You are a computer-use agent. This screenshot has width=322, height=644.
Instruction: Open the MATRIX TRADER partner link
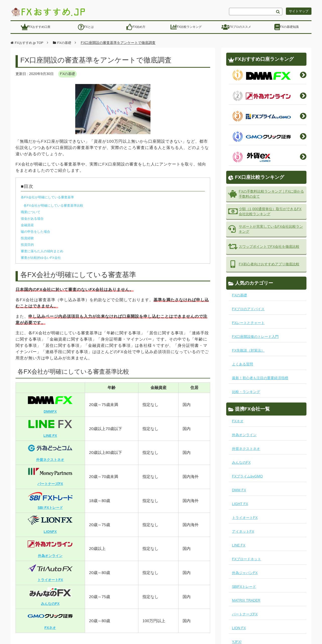click(246, 600)
